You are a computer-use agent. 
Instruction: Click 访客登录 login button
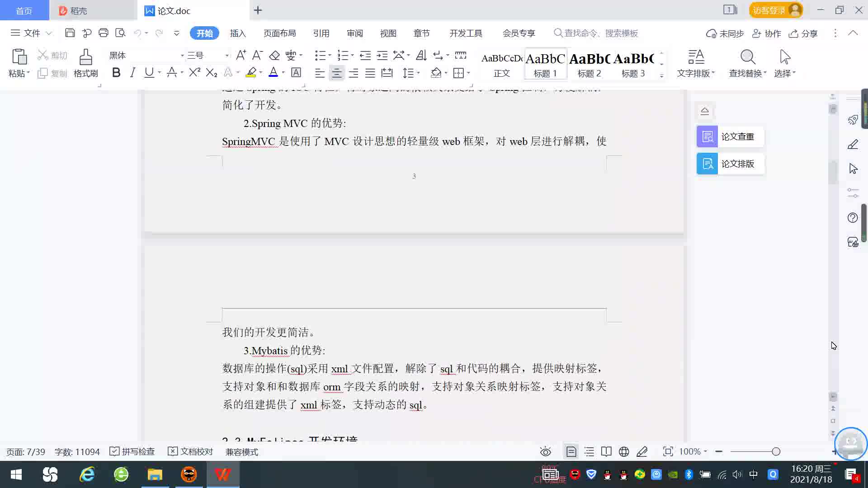coord(776,10)
